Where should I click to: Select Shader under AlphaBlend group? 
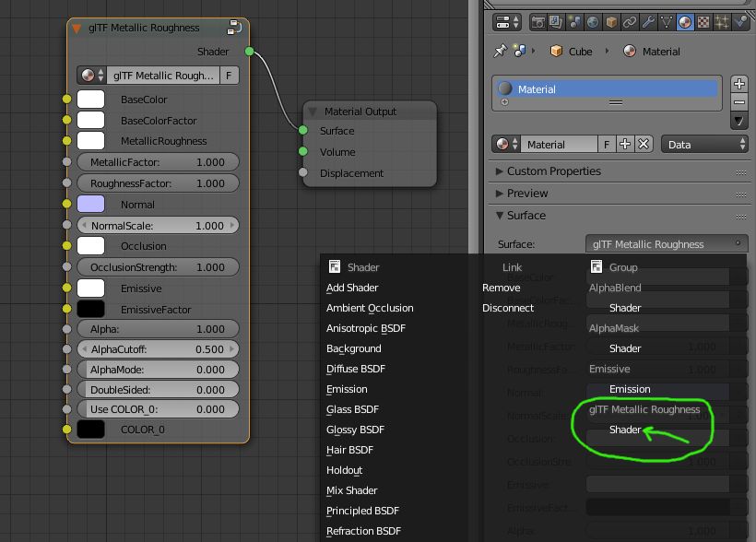pyautogui.click(x=625, y=308)
